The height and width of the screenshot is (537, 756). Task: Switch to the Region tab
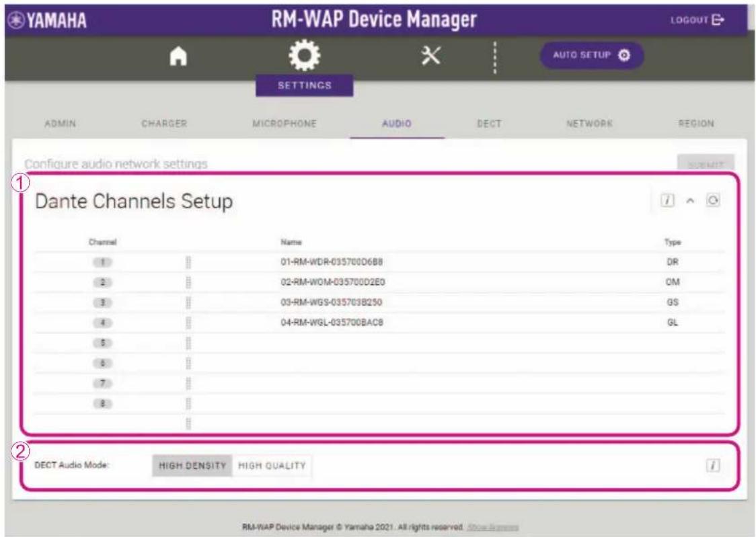click(x=696, y=124)
